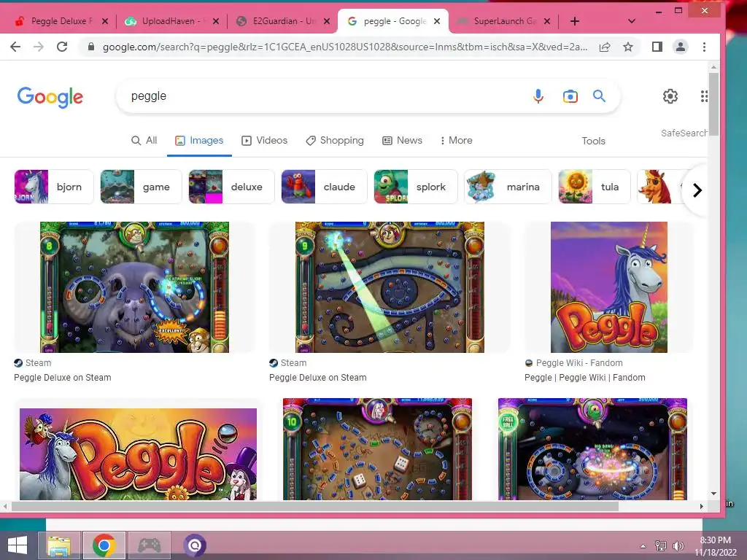
Task: Open a new browser tab
Action: pyautogui.click(x=575, y=21)
